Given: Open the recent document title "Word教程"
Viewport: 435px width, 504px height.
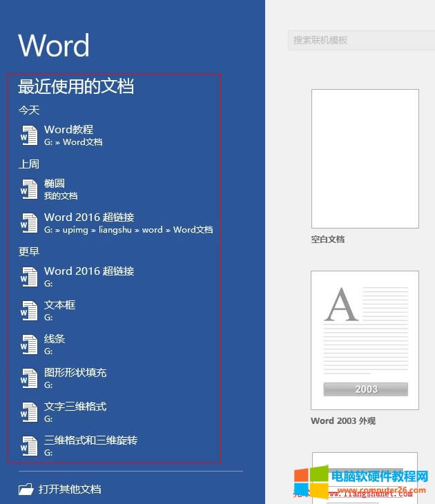Looking at the screenshot, I should point(68,130).
